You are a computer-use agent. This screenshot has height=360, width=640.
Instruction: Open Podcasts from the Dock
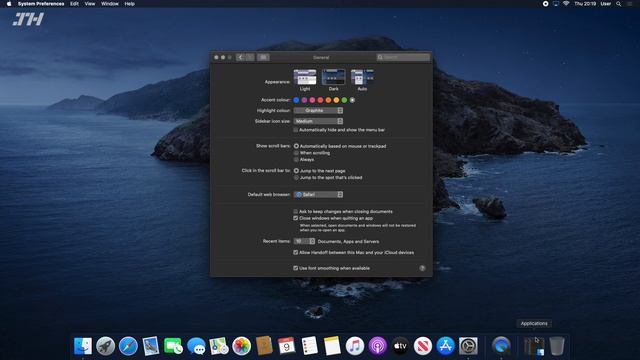378,346
